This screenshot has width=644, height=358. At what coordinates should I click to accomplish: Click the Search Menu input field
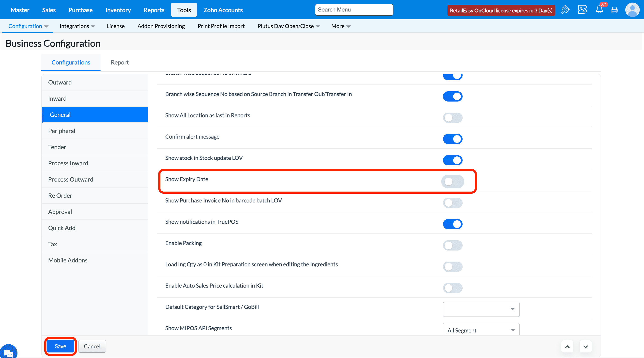point(354,10)
